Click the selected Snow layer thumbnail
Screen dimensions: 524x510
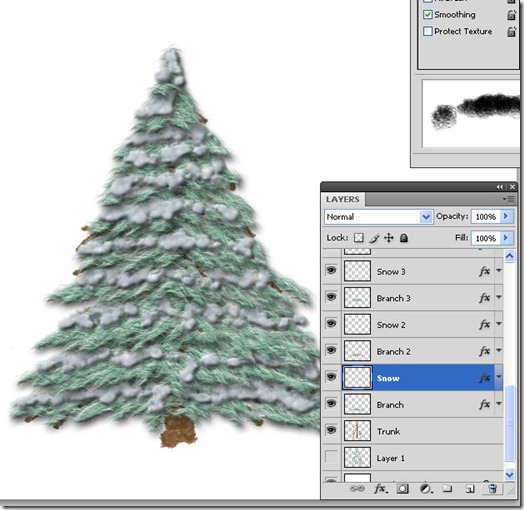357,377
